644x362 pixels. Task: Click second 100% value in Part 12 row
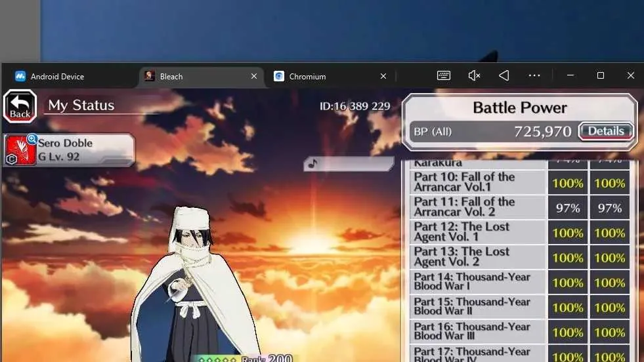(610, 233)
